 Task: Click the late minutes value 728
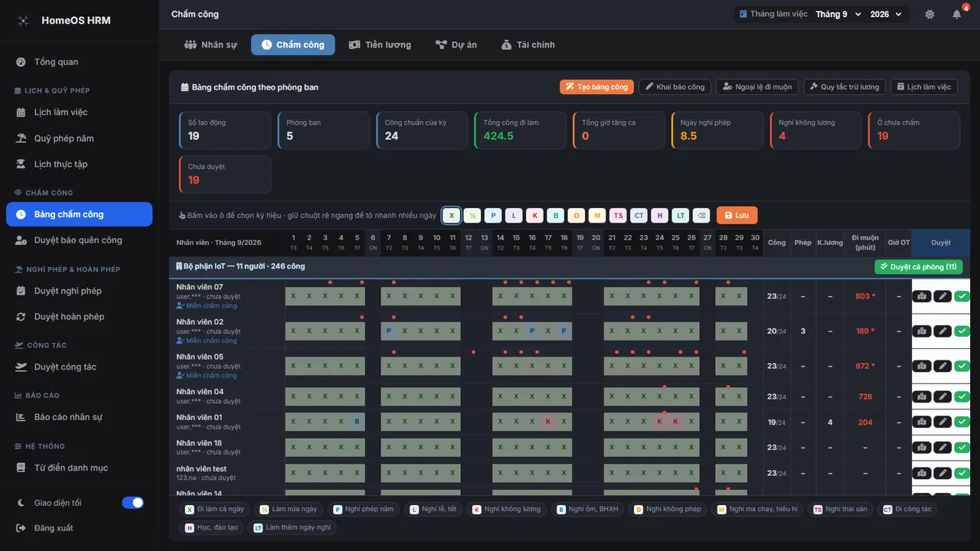pos(865,396)
